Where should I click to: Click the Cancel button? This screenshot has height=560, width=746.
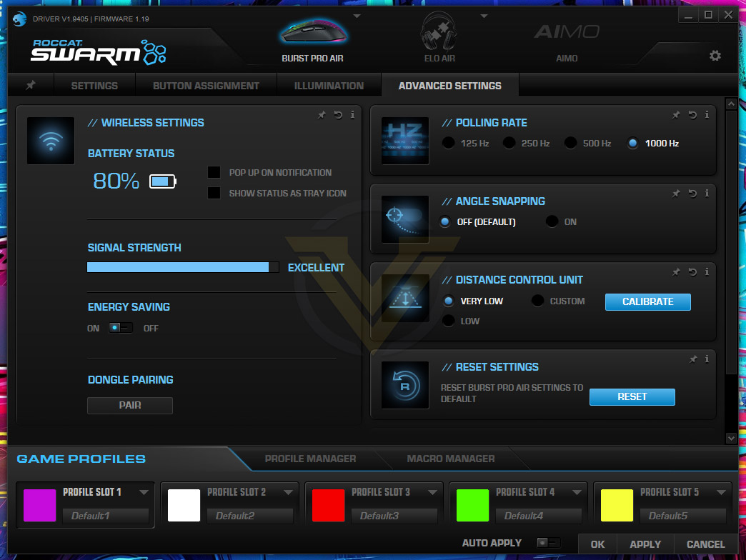point(705,544)
